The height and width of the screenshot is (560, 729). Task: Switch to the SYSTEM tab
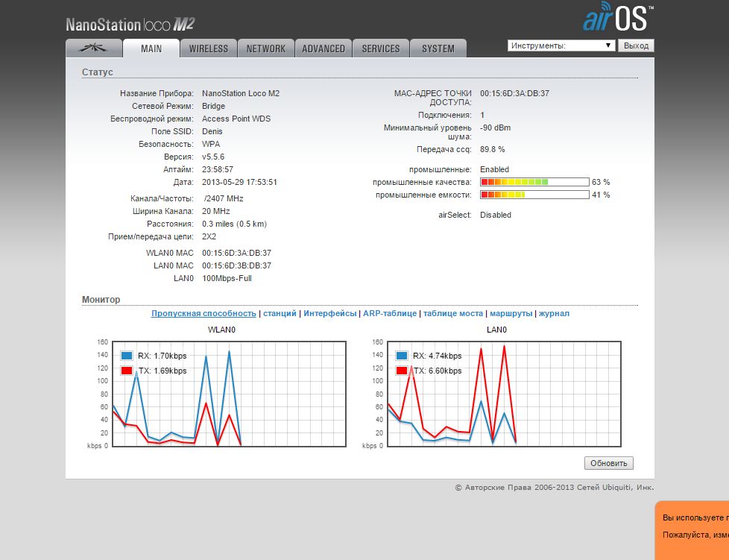coord(438,48)
